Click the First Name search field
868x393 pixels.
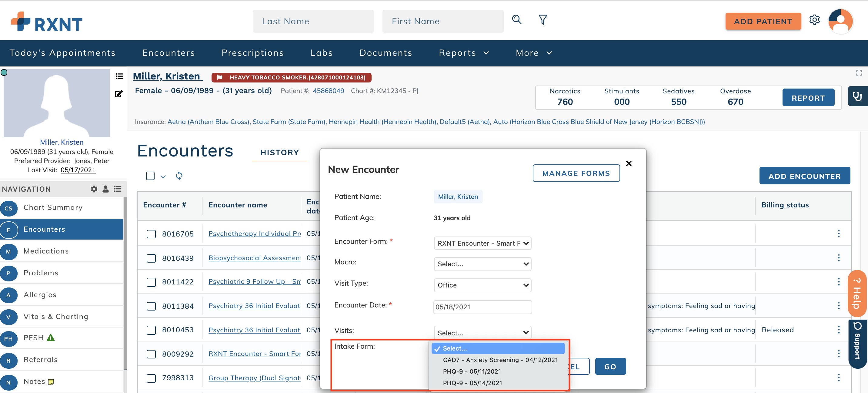[x=443, y=21]
